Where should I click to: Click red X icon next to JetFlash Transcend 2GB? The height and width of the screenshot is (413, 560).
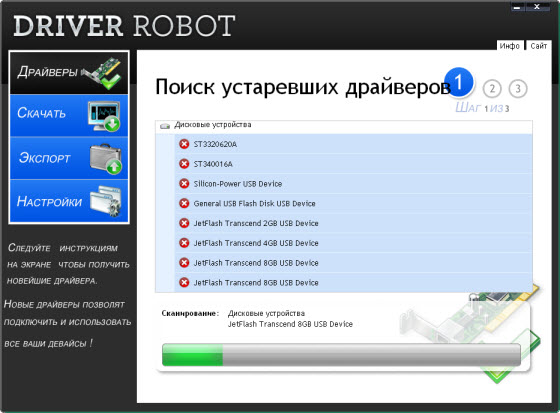(x=184, y=223)
